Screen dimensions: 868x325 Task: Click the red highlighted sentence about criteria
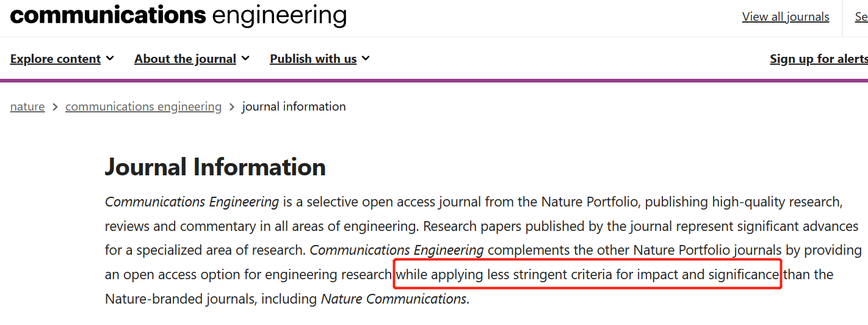587,275
